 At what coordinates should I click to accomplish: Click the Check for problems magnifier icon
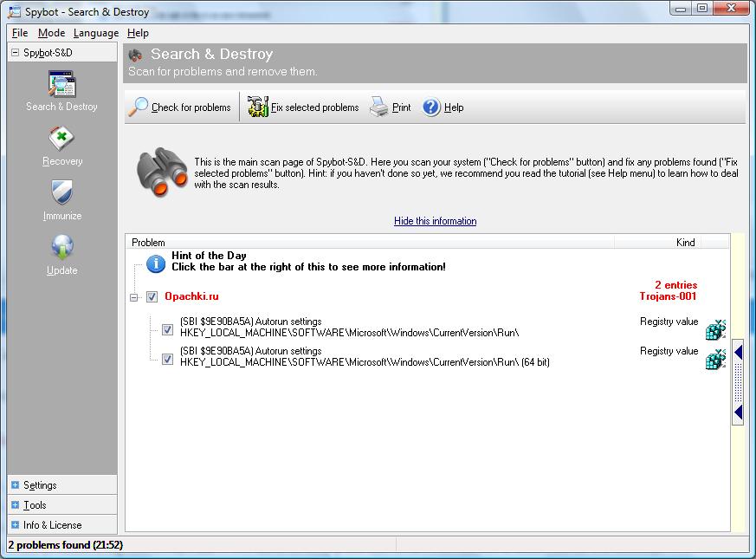[x=138, y=107]
